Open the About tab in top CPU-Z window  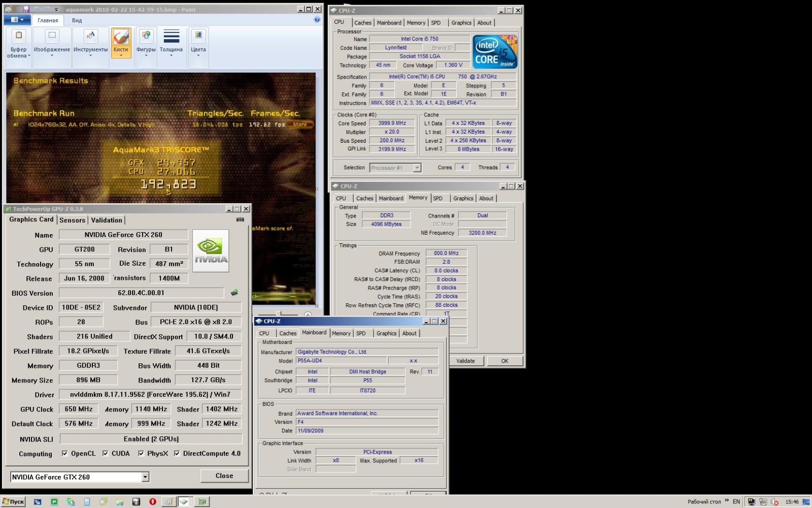(484, 23)
